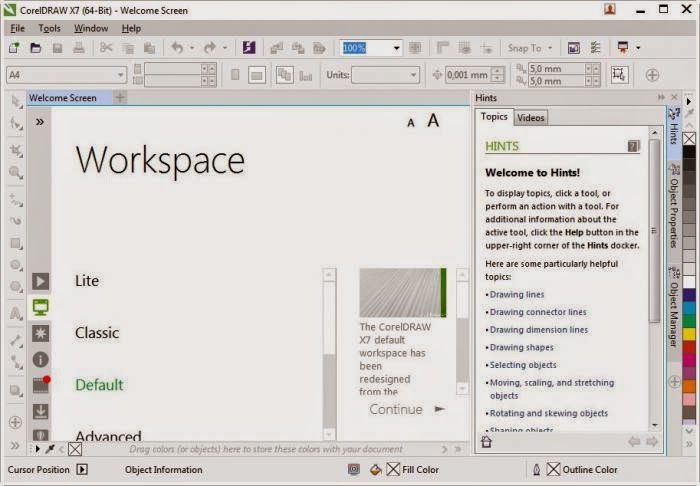Open the Object Manager docker tab
700x486 pixels.
[674, 307]
